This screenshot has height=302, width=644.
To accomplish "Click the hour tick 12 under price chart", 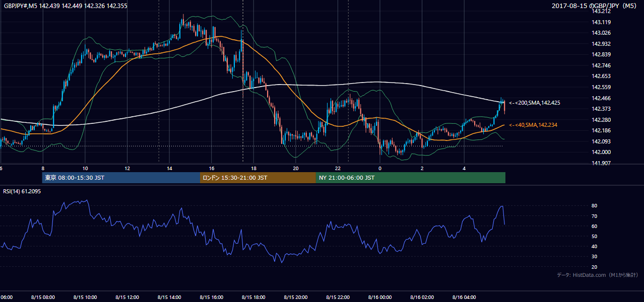I will click(127, 169).
